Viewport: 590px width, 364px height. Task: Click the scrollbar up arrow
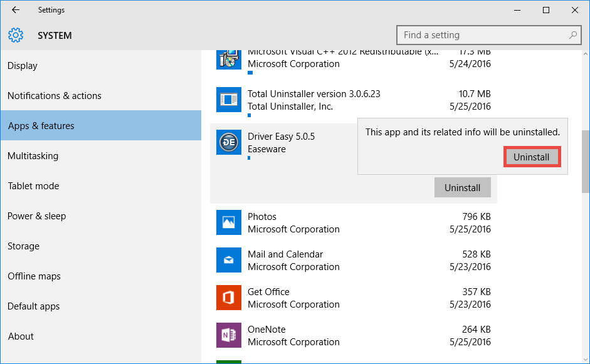tap(586, 54)
